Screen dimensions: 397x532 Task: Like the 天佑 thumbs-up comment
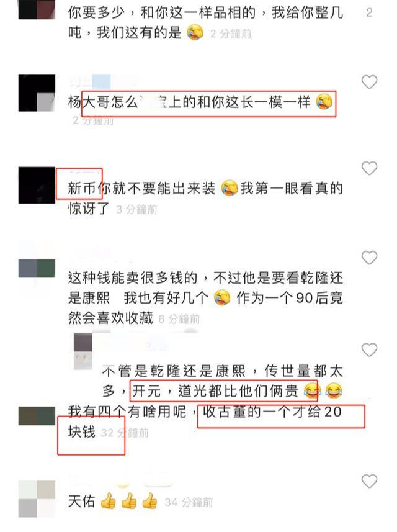click(x=369, y=481)
